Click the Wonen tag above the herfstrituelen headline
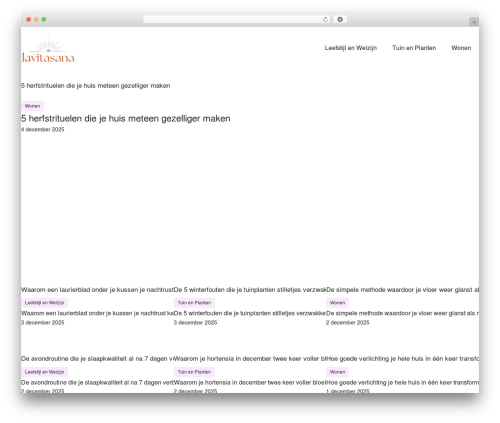Screen dimensions: 500x423 (32, 106)
